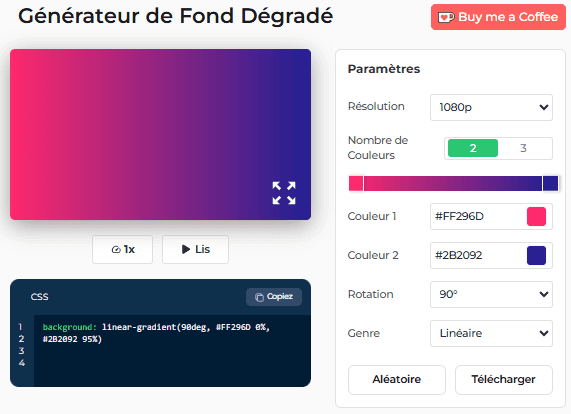Click line number 4 in code editor
Viewport: 571px width, 414px height.
click(x=21, y=363)
